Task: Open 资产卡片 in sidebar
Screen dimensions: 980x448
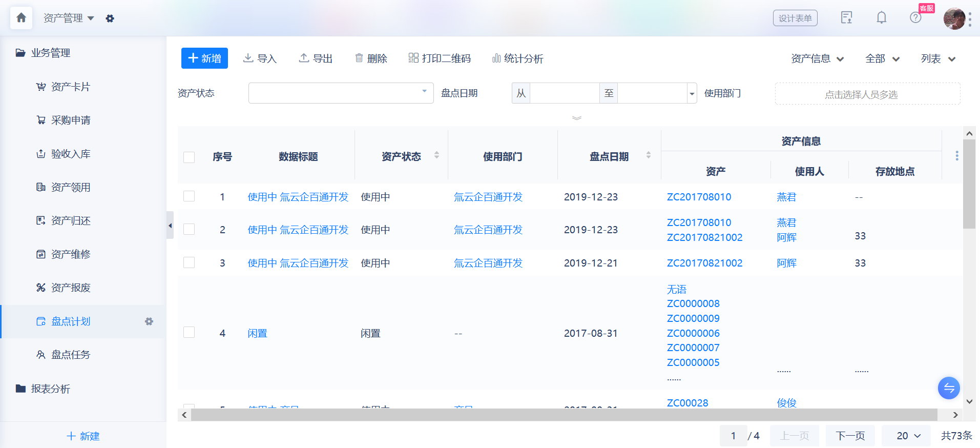Action: (71, 87)
